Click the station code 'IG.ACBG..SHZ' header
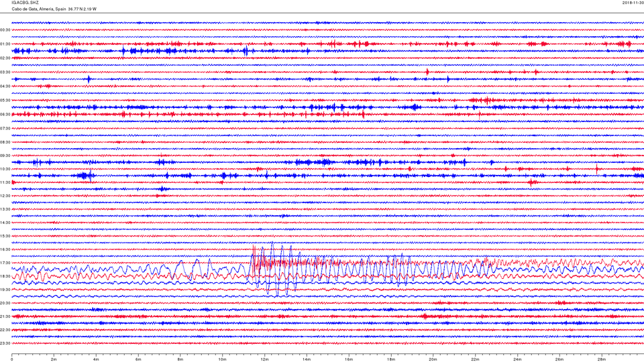Screen dimensions: 644x362 [x=25, y=3]
